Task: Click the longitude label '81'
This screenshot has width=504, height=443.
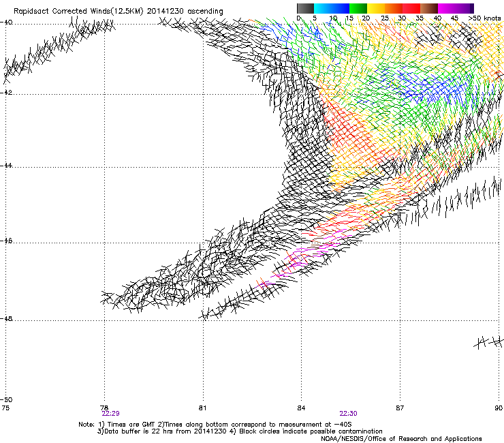Action: coord(202,408)
